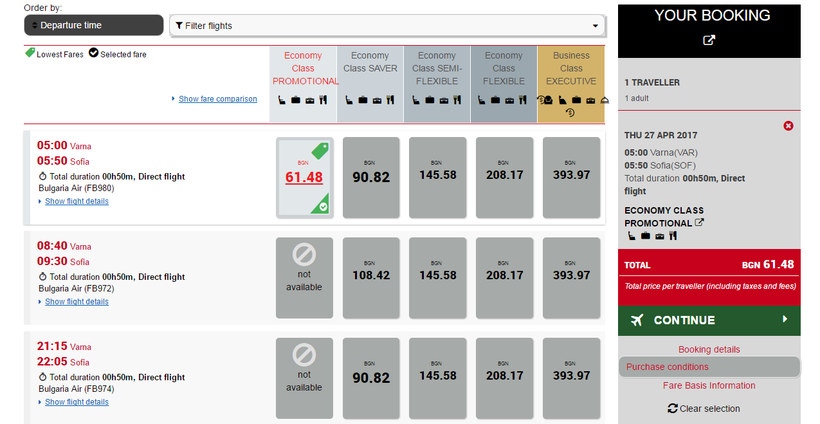
Task: Open the Departure time order dropdown
Action: [x=93, y=25]
